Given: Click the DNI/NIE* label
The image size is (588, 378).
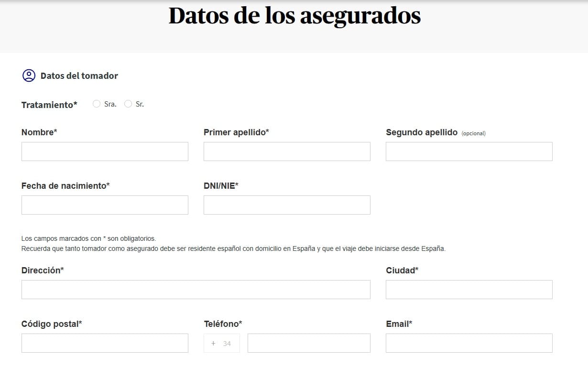Looking at the screenshot, I should [x=221, y=185].
